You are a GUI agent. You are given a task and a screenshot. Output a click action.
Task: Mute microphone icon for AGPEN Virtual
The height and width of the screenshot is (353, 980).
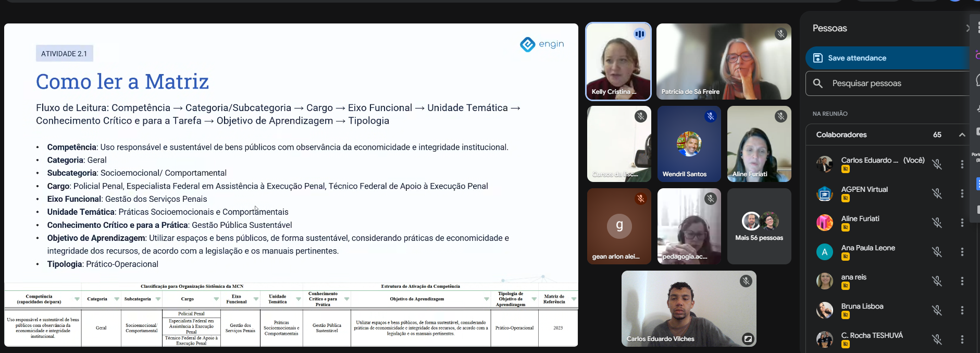tap(937, 193)
